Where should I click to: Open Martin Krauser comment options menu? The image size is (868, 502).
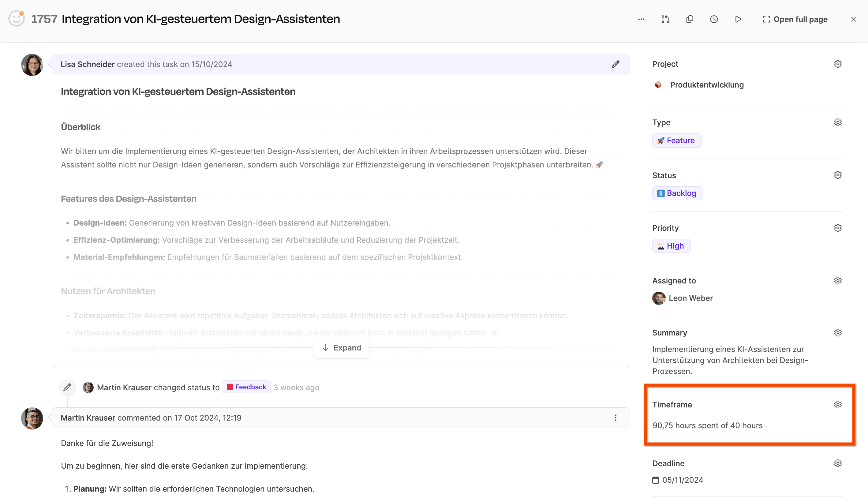pyautogui.click(x=615, y=418)
